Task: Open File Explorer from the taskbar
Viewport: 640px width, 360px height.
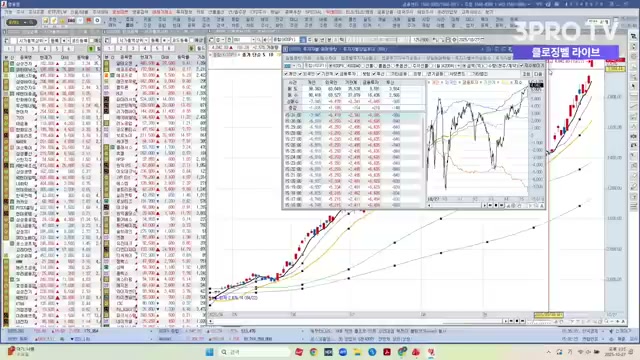Action: (x=357, y=352)
